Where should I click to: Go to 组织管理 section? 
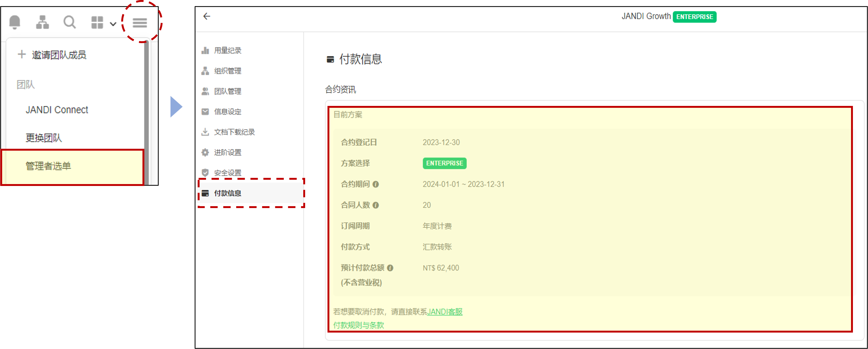[228, 71]
